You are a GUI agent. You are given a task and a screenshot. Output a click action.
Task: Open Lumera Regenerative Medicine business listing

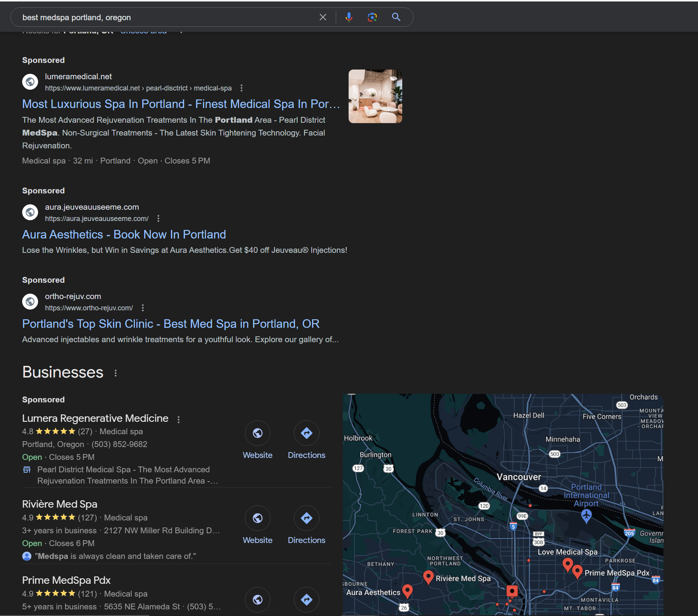pyautogui.click(x=95, y=418)
